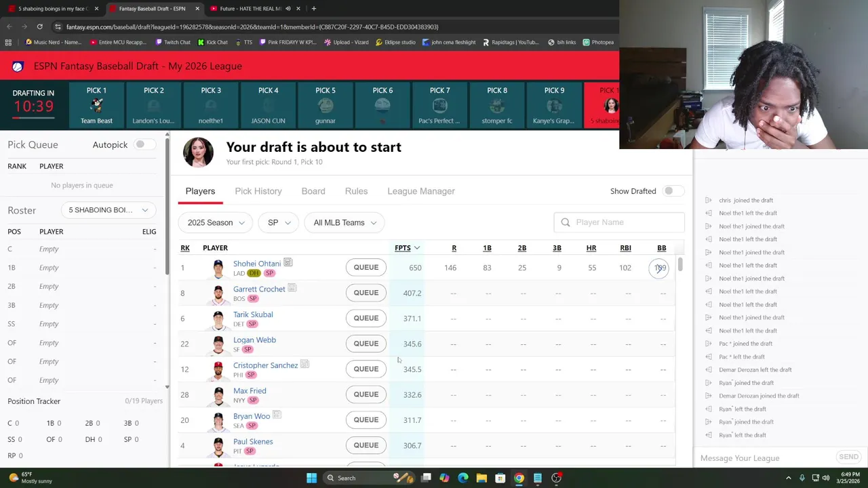The height and width of the screenshot is (488, 868).
Task: Open the Twitch Chat bookmark
Action: (x=173, y=42)
